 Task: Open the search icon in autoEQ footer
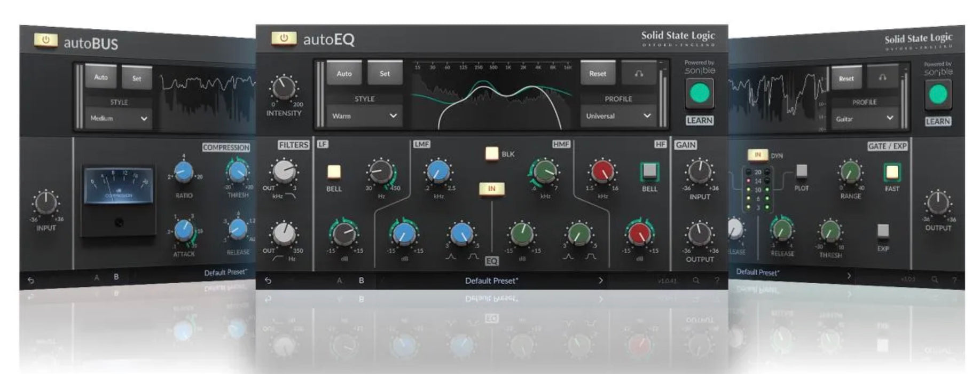(x=696, y=280)
